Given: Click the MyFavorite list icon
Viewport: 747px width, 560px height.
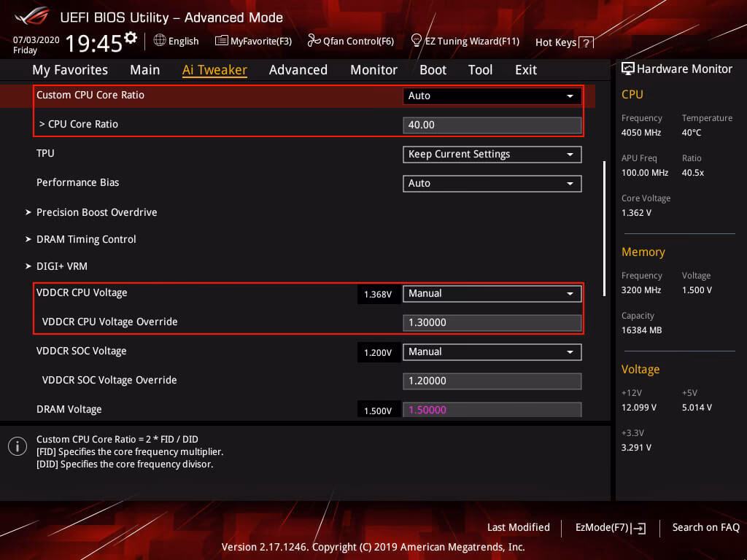Looking at the screenshot, I should pyautogui.click(x=222, y=41).
